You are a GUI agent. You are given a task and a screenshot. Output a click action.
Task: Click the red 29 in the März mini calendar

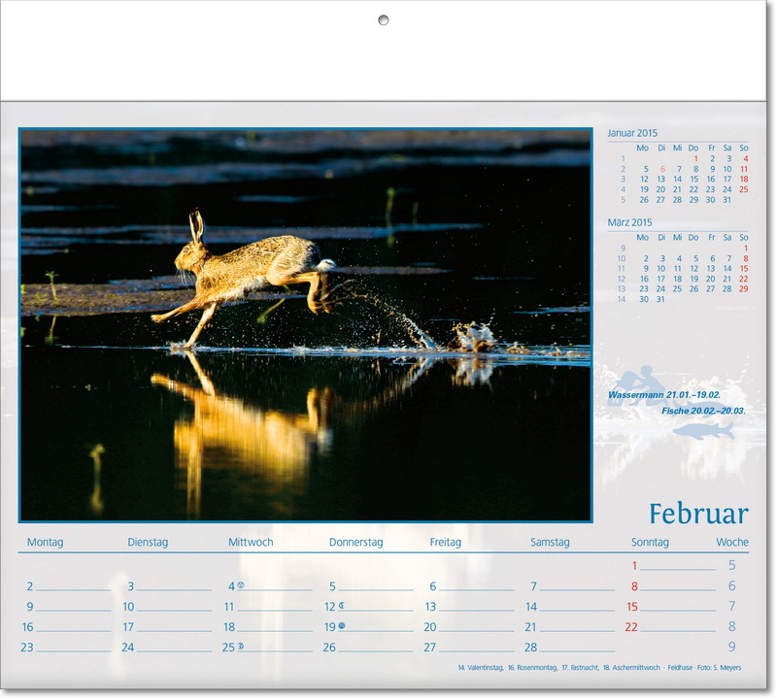click(743, 288)
